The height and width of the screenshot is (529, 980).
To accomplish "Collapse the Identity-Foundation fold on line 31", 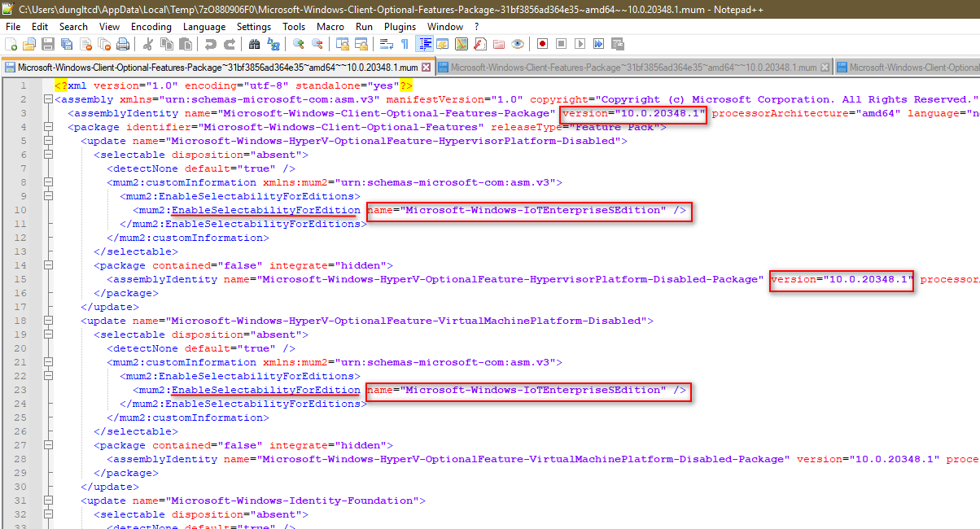I will coord(49,501).
